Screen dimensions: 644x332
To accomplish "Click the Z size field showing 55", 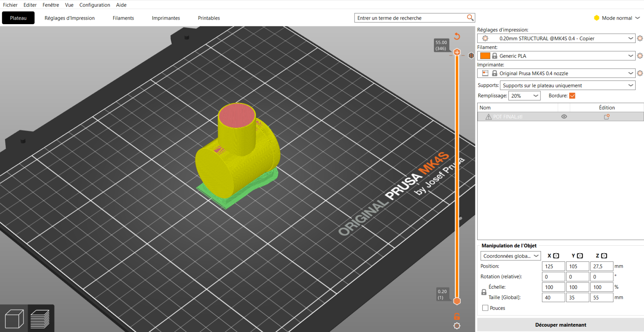I will [x=602, y=297].
